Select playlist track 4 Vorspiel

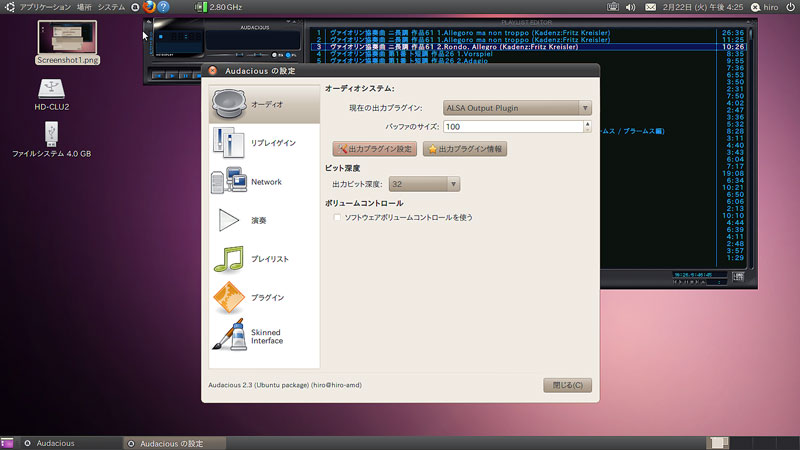point(528,54)
